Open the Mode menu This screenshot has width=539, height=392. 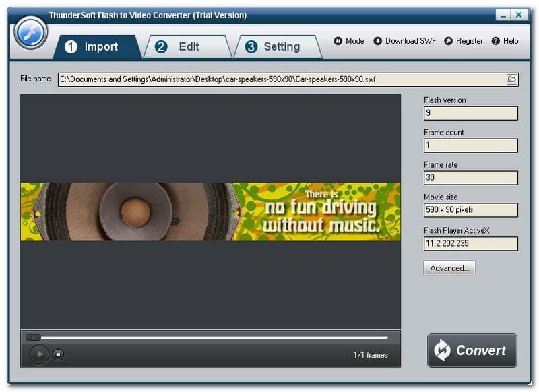[x=349, y=41]
